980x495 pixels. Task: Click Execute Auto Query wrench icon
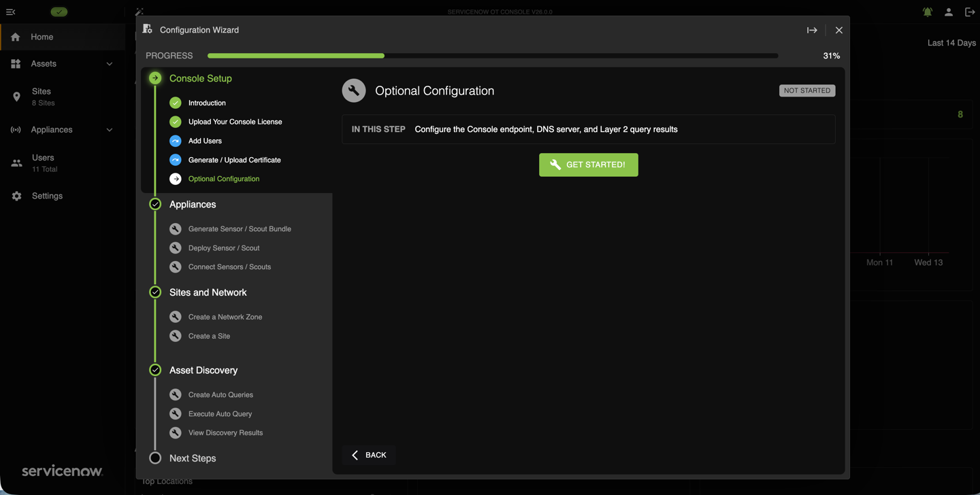[x=176, y=414]
